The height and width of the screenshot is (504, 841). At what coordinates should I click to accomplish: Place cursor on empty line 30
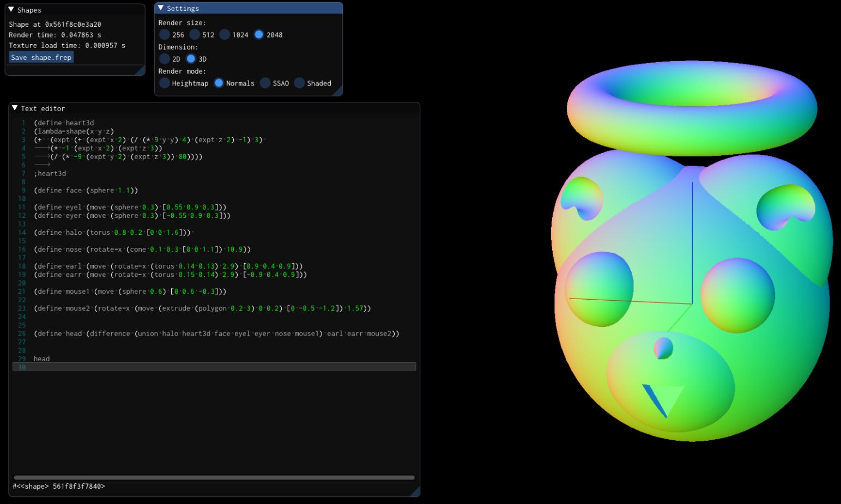click(214, 367)
